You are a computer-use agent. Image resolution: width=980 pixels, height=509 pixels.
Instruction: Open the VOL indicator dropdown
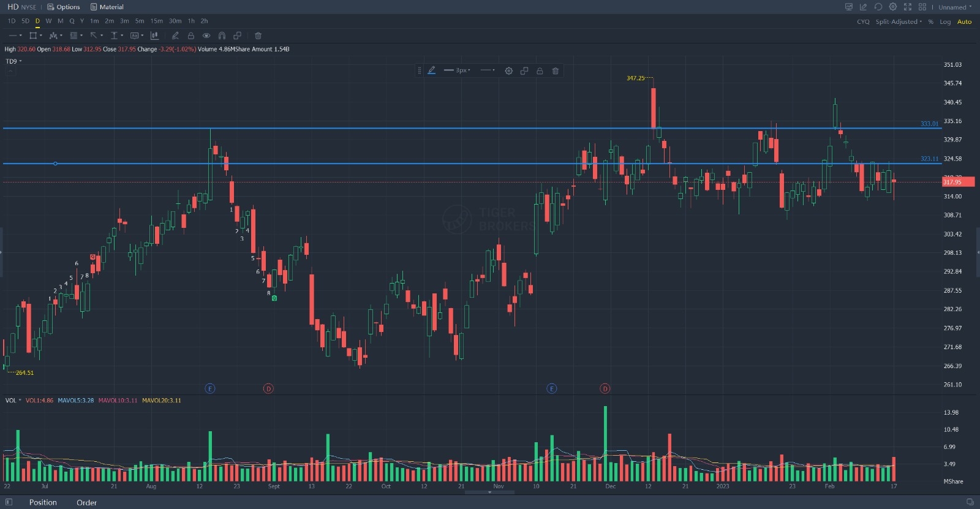[13, 400]
